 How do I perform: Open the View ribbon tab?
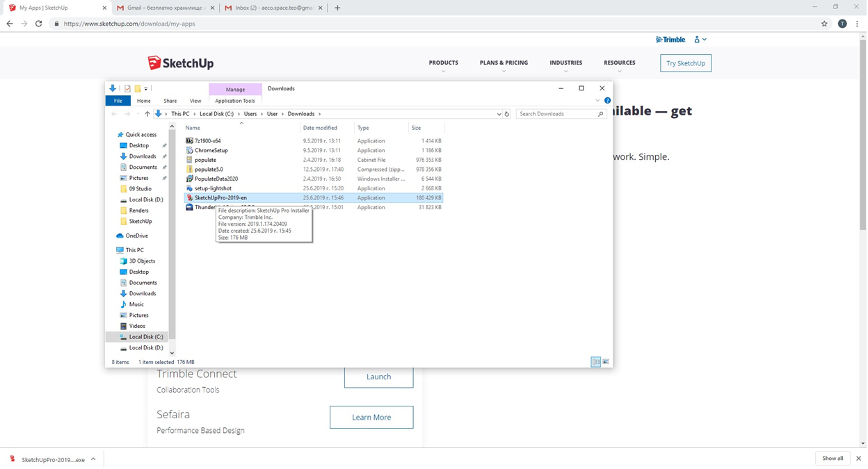195,101
